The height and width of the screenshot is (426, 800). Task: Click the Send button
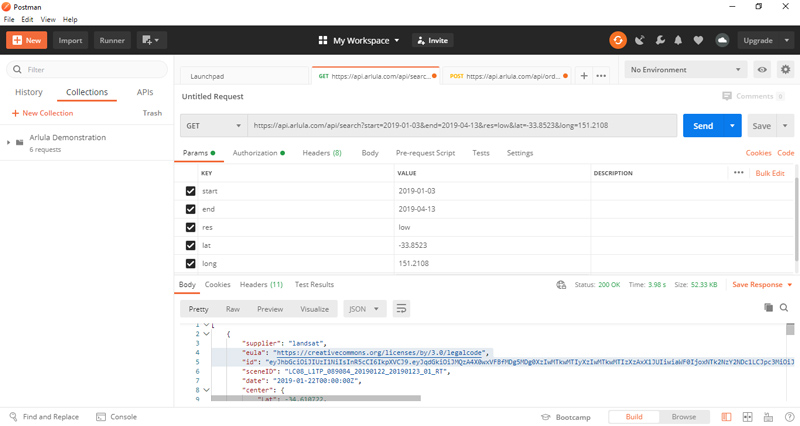click(703, 126)
